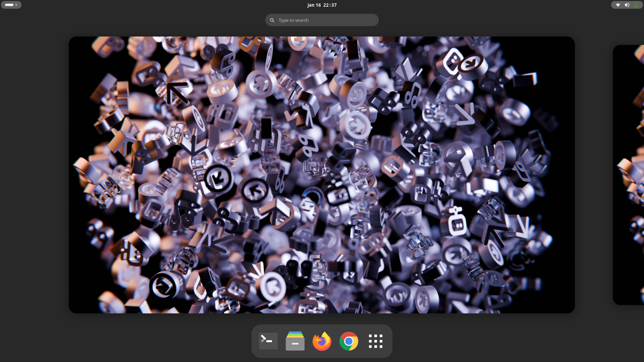Launch Terminal from the dash
Viewport: 644px width, 362px height.
pyautogui.click(x=268, y=341)
